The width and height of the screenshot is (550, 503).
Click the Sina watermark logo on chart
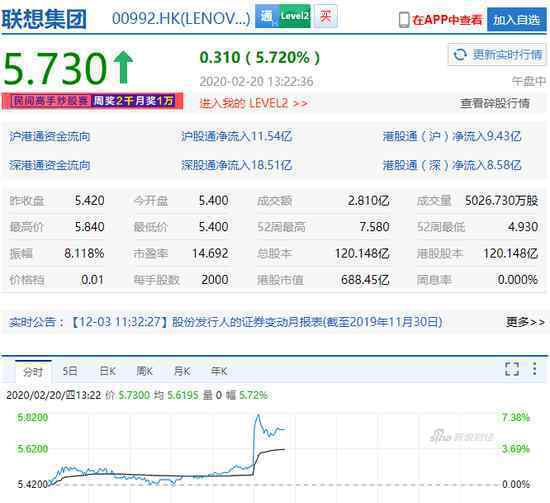click(462, 437)
